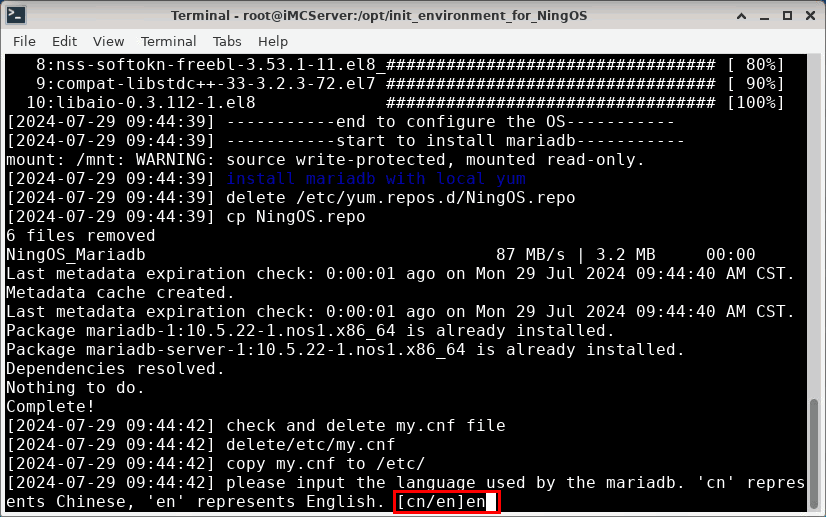Screen dimensions: 826x517
Task: Open the Edit menu
Action: [64, 41]
